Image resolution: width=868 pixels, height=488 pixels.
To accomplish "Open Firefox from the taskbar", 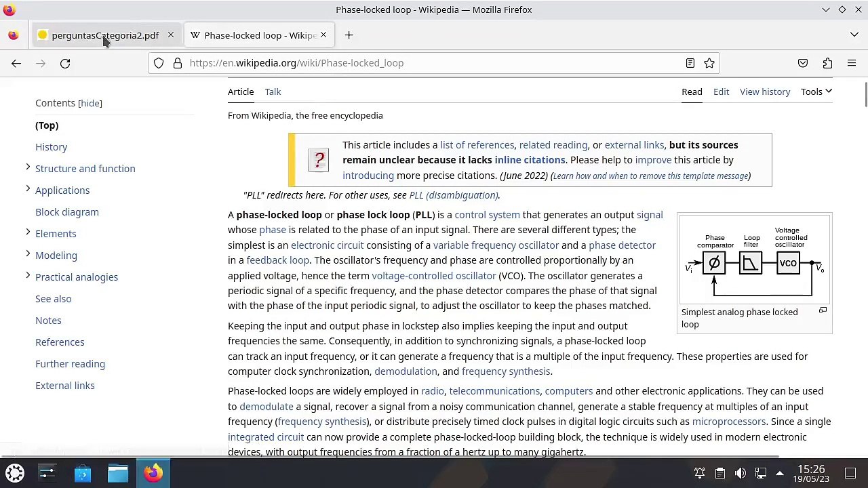I will point(153,473).
